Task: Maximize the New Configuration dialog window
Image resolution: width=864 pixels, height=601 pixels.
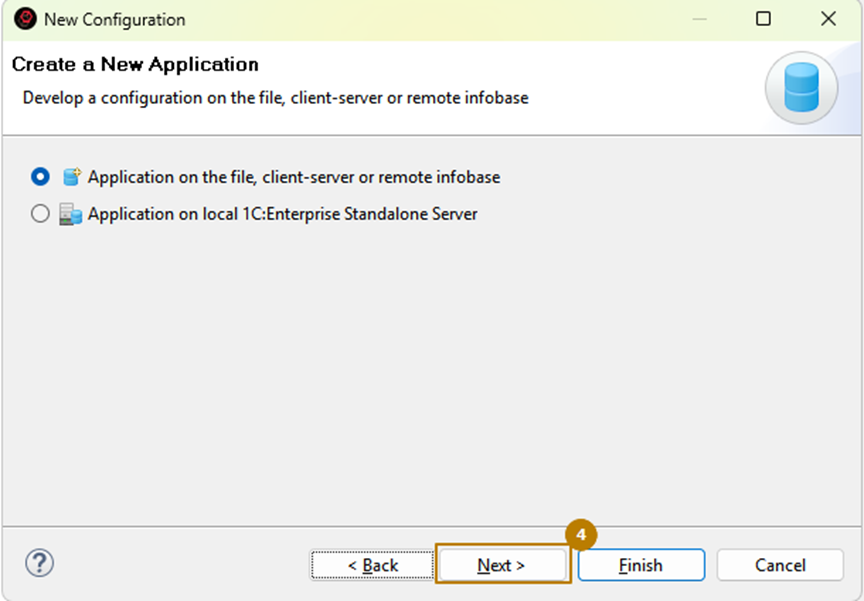Action: (x=763, y=19)
